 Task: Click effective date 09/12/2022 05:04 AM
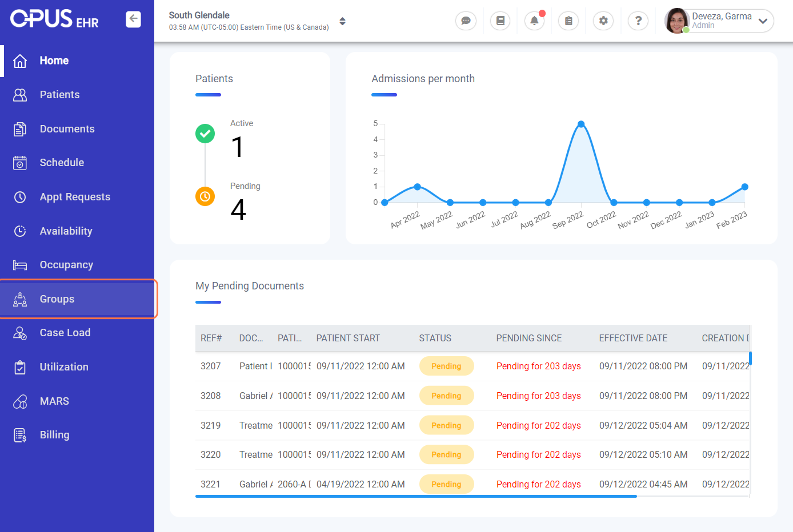click(x=643, y=426)
